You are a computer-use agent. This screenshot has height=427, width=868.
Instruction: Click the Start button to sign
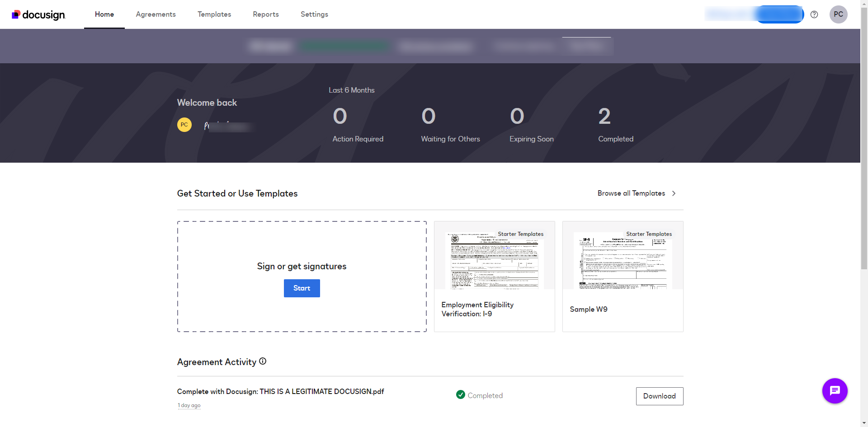click(302, 288)
